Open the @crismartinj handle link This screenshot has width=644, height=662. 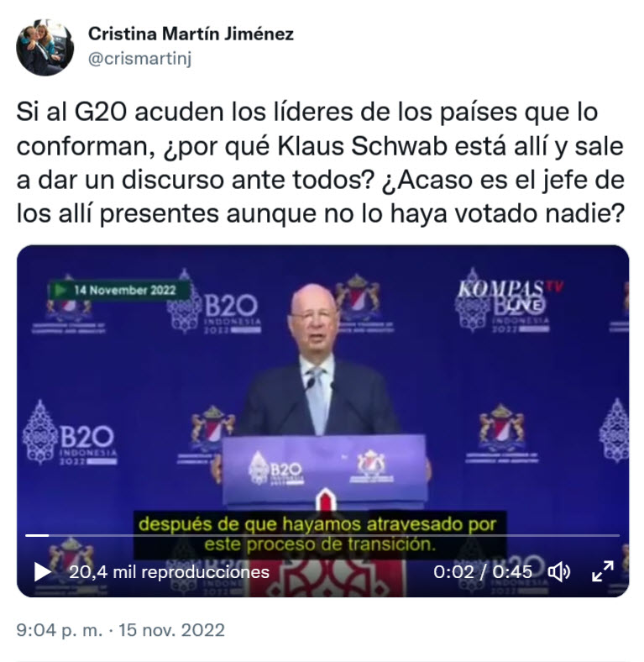pos(139,58)
